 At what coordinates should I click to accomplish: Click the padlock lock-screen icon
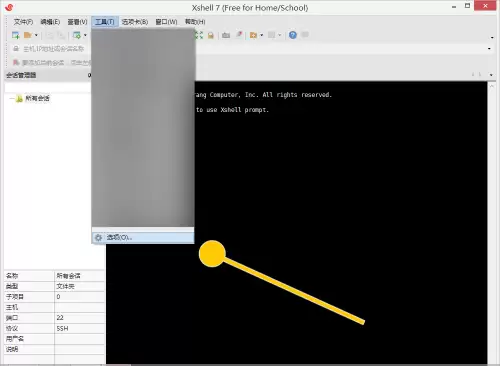point(211,35)
